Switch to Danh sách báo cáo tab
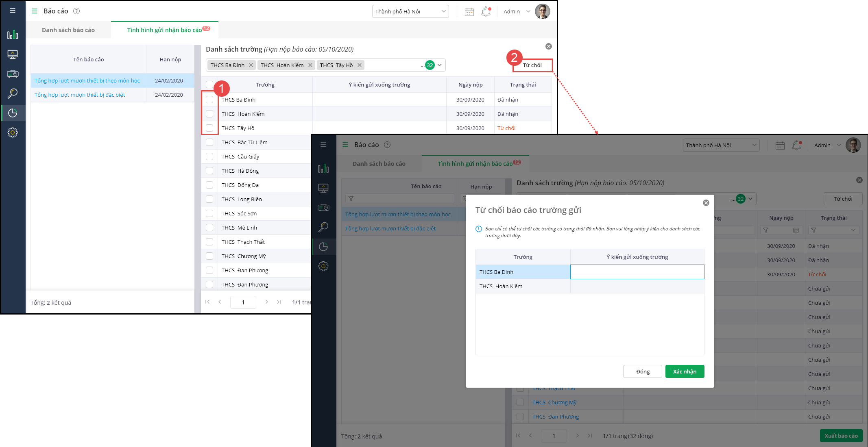The height and width of the screenshot is (447, 868). (x=68, y=30)
